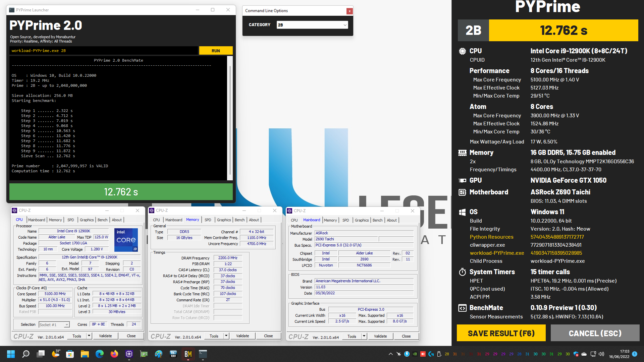The image size is (644, 362).
Task: Click the Windows OS icon in BenchMate panel
Action: 463,212
